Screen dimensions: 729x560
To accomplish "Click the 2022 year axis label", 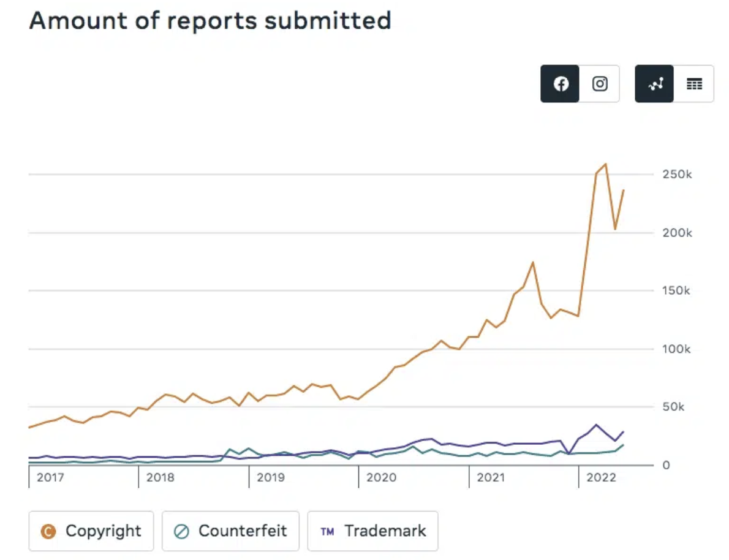I will (600, 477).
